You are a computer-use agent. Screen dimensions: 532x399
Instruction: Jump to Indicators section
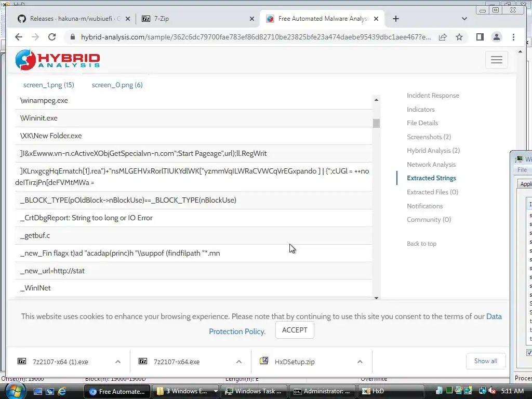point(421,109)
